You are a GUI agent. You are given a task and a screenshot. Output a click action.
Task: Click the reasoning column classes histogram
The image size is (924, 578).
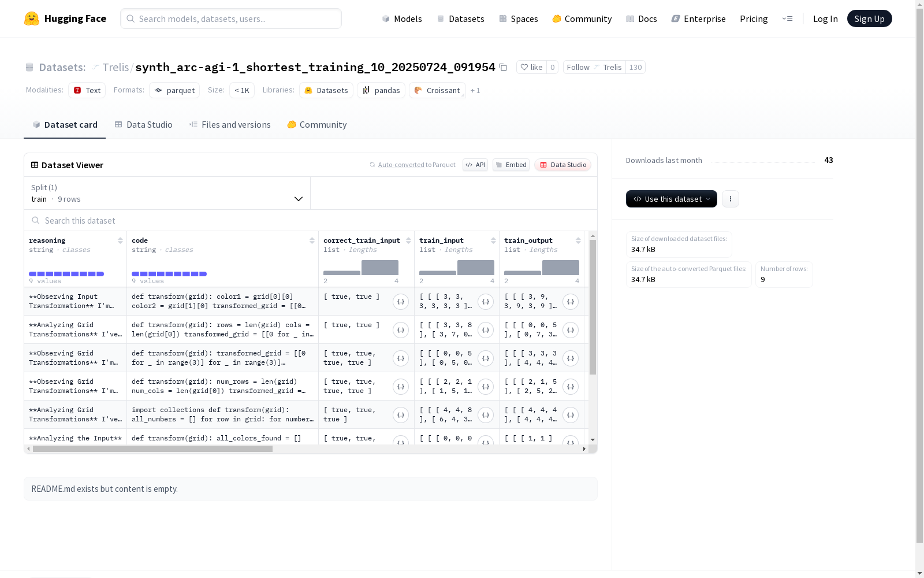66,274
